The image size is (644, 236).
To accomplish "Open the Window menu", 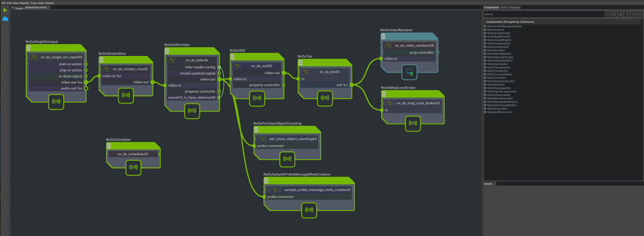I will (49, 3).
